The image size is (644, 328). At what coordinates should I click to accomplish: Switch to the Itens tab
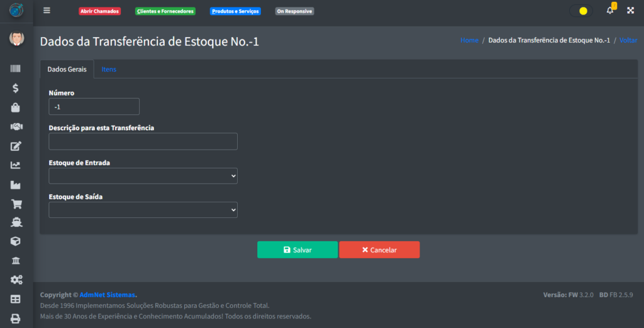tap(109, 69)
